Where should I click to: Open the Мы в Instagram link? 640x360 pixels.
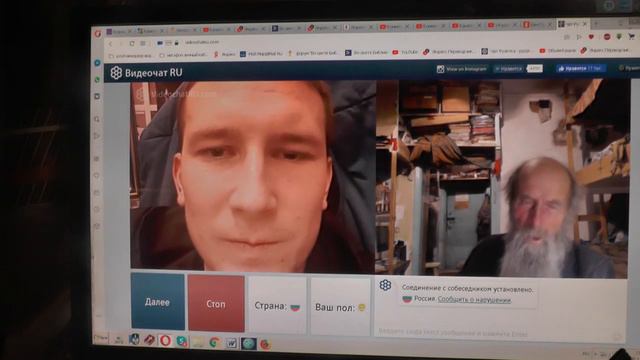pos(462,69)
